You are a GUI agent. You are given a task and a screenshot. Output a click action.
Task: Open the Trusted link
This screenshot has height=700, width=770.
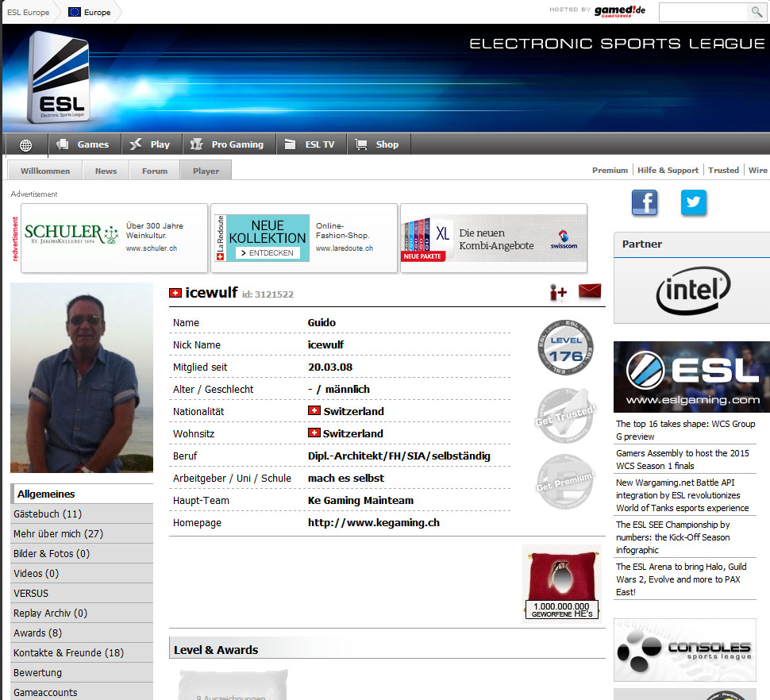723,171
